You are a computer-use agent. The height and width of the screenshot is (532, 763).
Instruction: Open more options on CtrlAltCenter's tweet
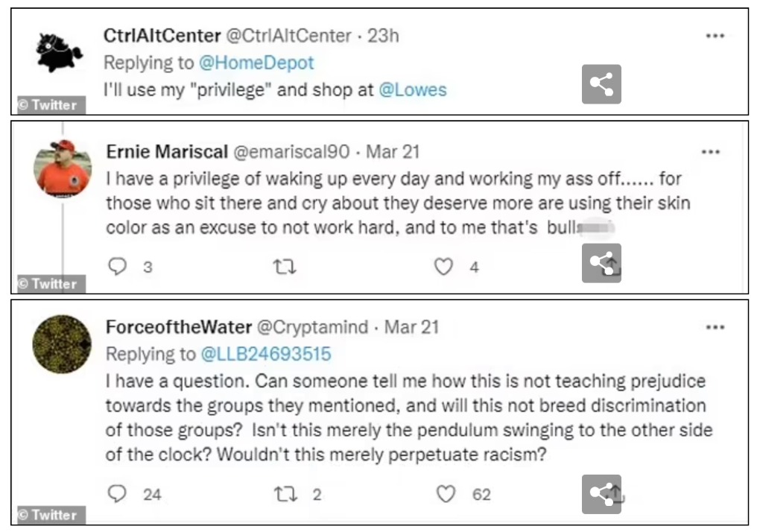715,36
